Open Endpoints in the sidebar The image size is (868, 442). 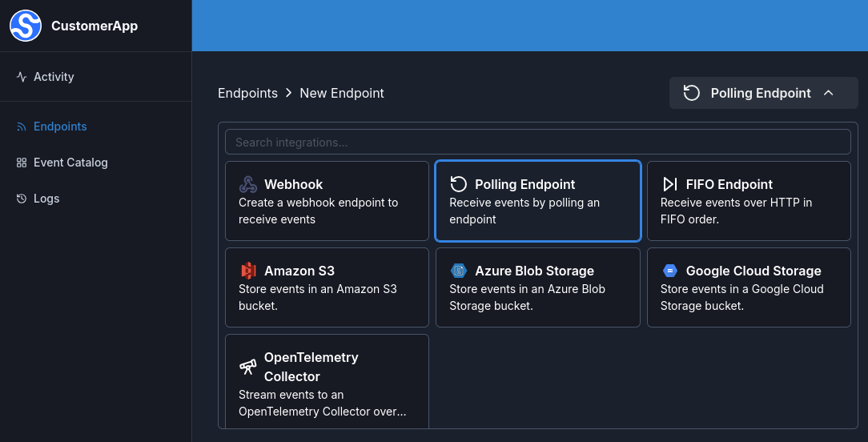[60, 127]
